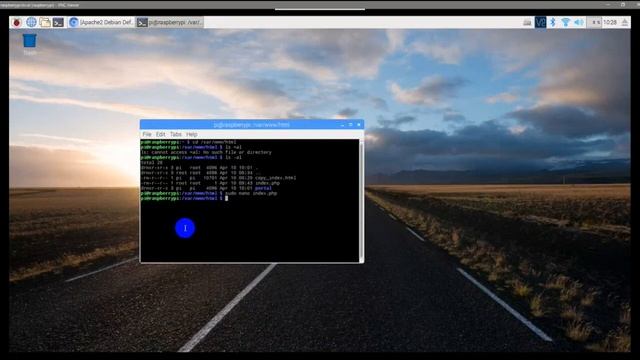This screenshot has height=360, width=640.
Task: Switch to pi@raspberrypi terminal taskbar button
Action: point(170,22)
